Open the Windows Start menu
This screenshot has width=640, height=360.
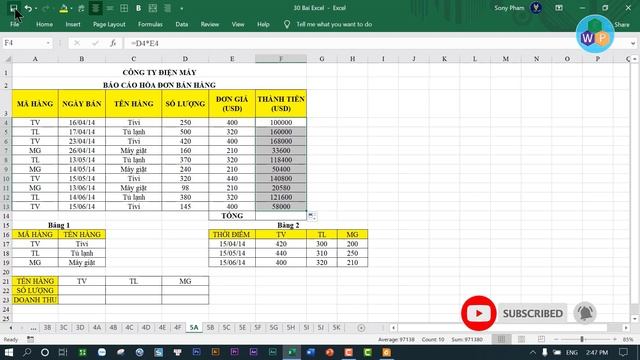pyautogui.click(x=9, y=352)
